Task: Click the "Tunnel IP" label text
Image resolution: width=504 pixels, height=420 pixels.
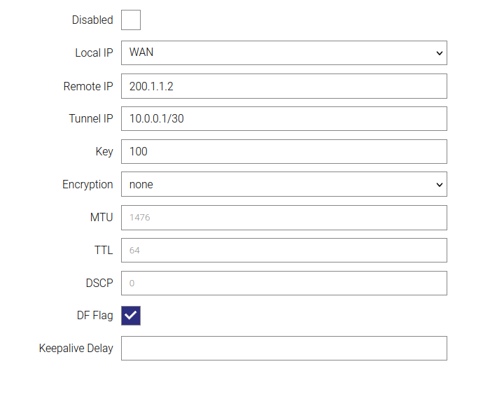Action: (x=91, y=119)
